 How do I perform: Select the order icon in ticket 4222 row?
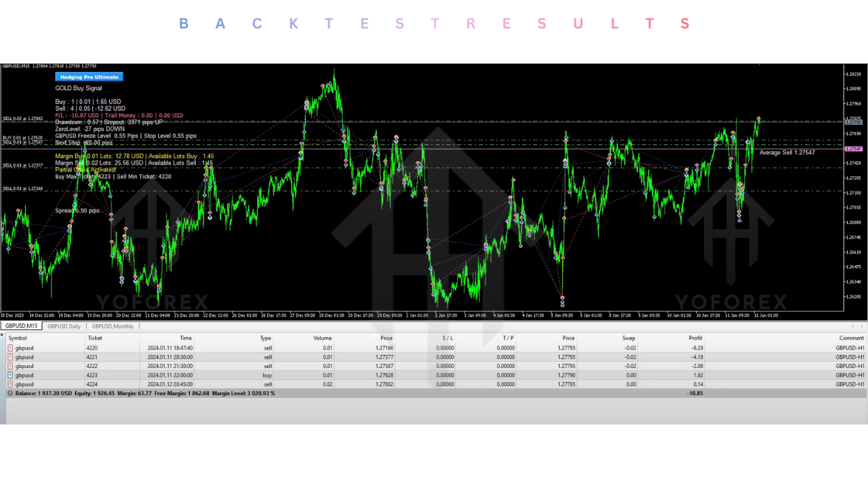10,366
